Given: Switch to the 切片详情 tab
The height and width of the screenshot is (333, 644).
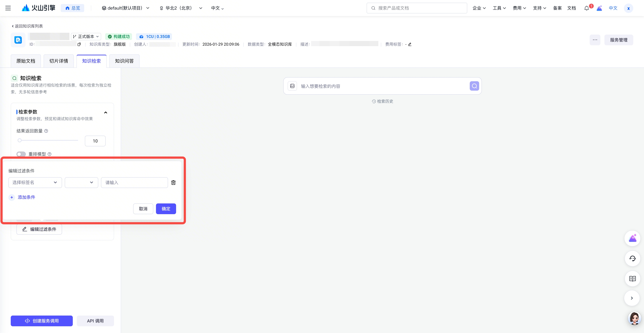Looking at the screenshot, I should [x=59, y=61].
